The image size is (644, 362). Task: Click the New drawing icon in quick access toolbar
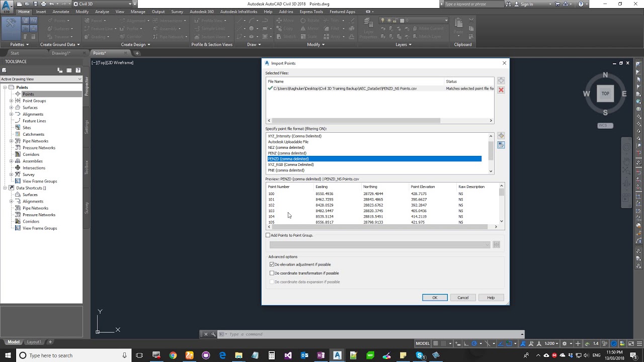tap(19, 4)
